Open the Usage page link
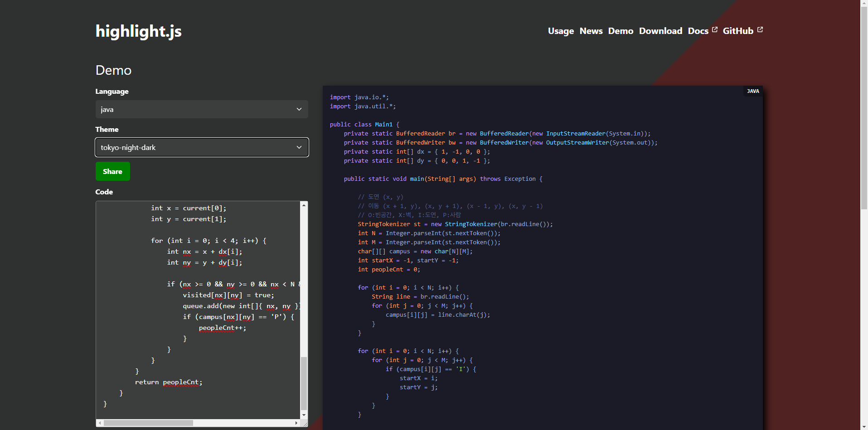868x430 pixels. (561, 31)
